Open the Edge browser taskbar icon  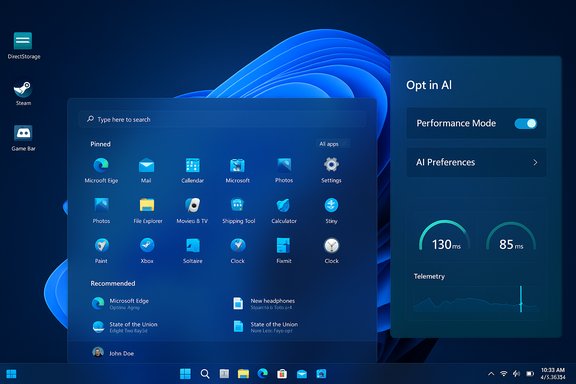tap(262, 374)
